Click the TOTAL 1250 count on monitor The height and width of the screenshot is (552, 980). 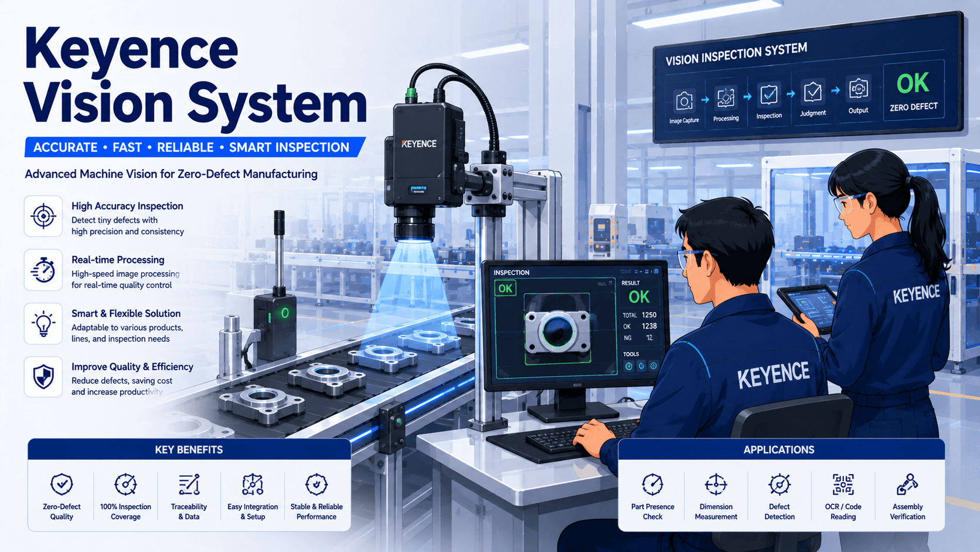pyautogui.click(x=639, y=315)
